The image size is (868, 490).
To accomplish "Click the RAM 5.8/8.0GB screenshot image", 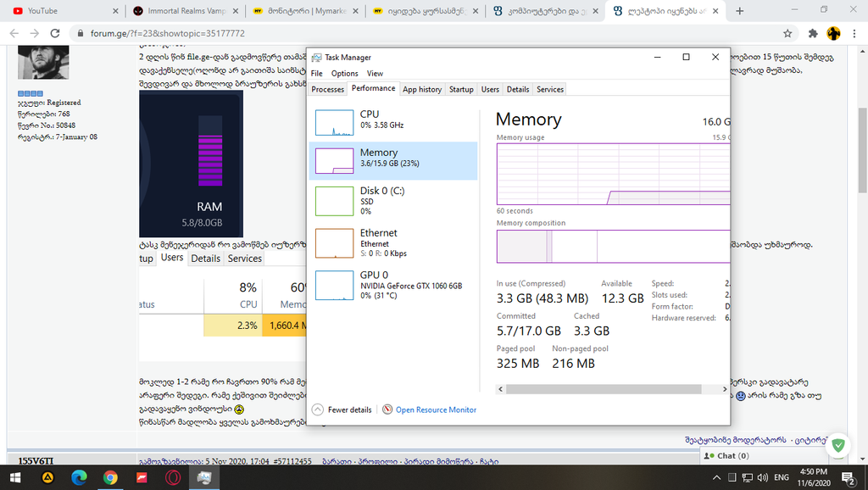I will click(191, 164).
